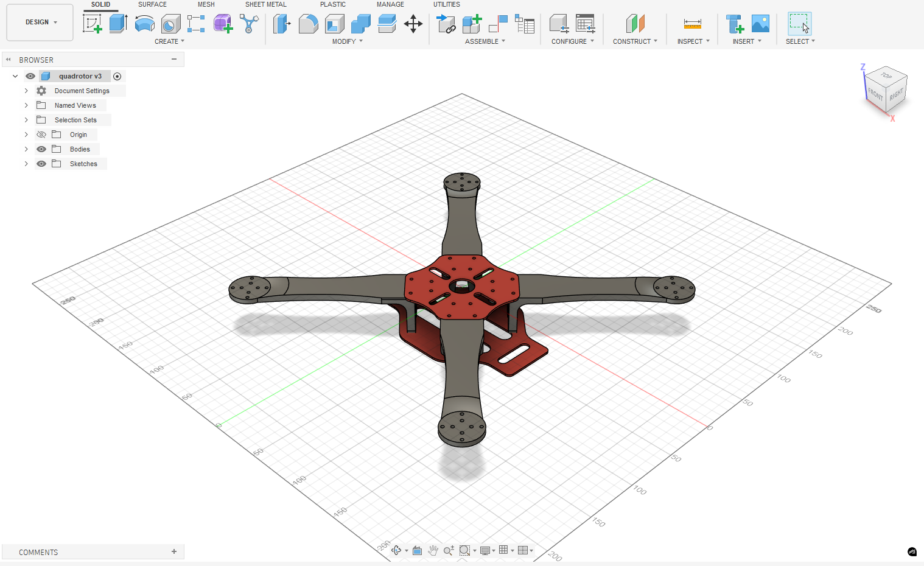Switch to the Plastic tab
The height and width of the screenshot is (566, 924).
point(333,4)
